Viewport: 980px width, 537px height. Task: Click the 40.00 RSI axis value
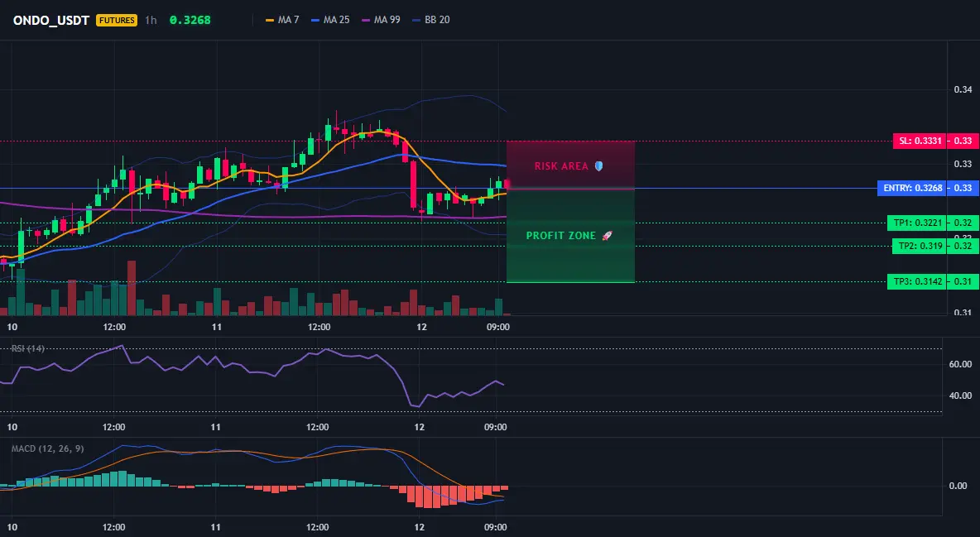961,395
